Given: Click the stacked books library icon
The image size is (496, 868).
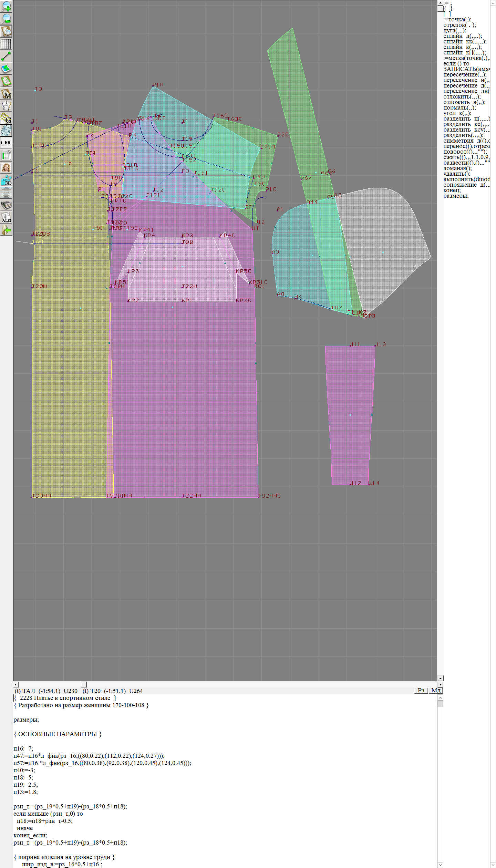Looking at the screenshot, I should click(x=6, y=205).
